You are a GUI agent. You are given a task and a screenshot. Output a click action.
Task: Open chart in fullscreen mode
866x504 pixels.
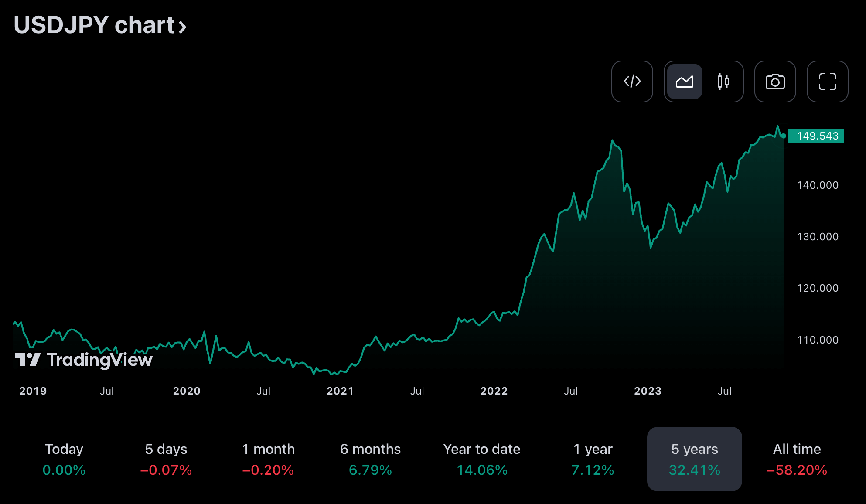tap(827, 82)
